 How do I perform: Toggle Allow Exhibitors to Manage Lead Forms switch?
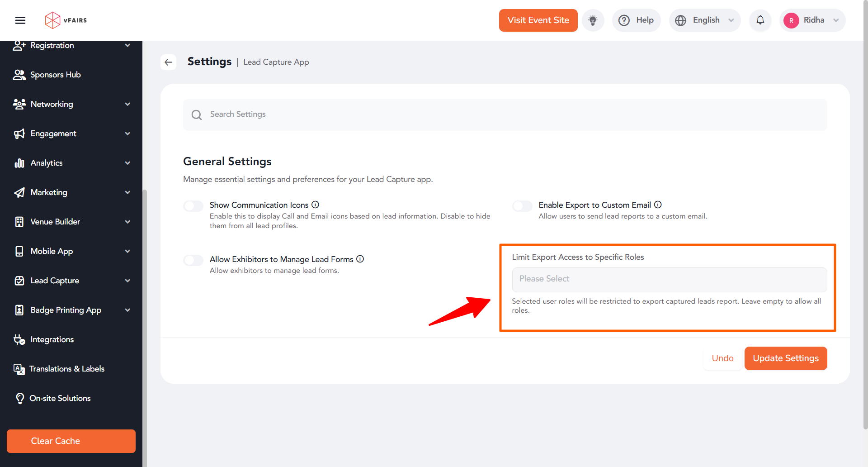click(x=193, y=260)
